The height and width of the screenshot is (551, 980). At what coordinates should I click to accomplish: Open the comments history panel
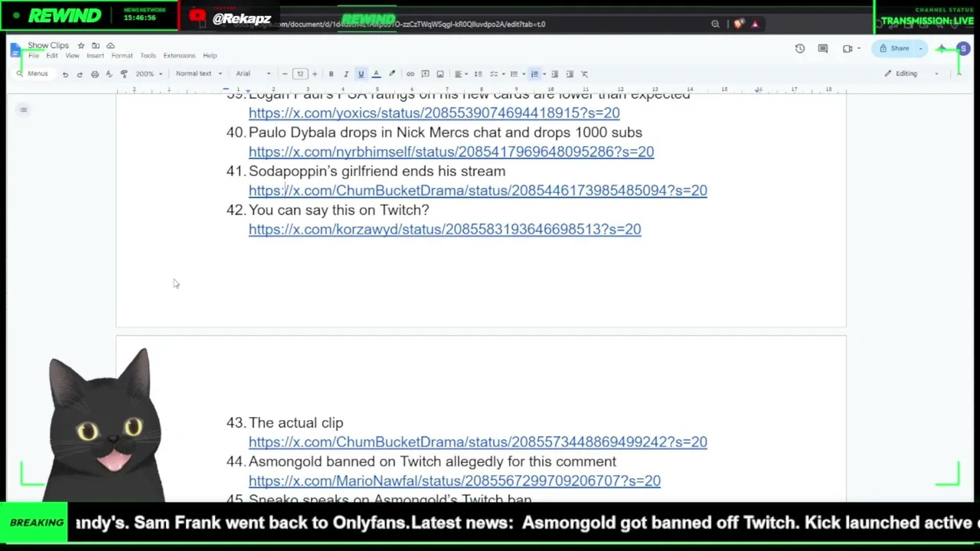click(x=823, y=49)
